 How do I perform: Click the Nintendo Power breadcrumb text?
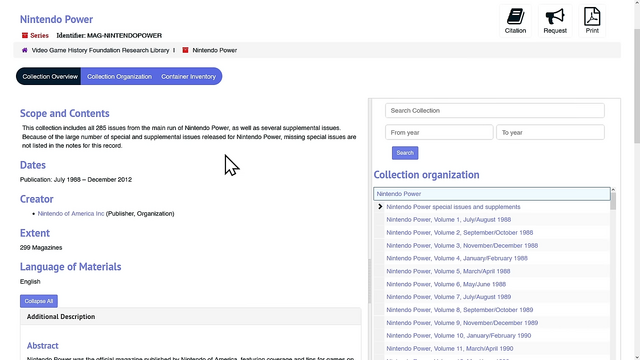pyautogui.click(x=215, y=50)
